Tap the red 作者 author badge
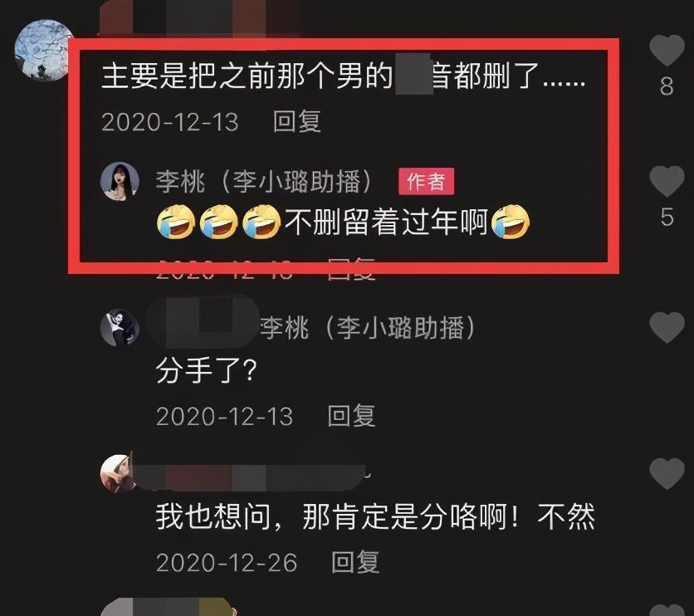Image resolution: width=694 pixels, height=616 pixels. tap(426, 182)
